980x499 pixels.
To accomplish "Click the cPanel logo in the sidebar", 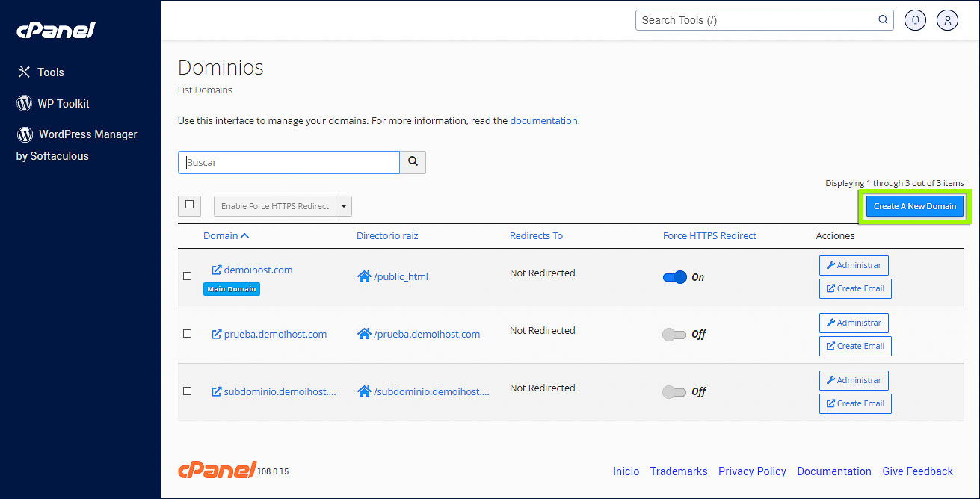I will pyautogui.click(x=56, y=31).
